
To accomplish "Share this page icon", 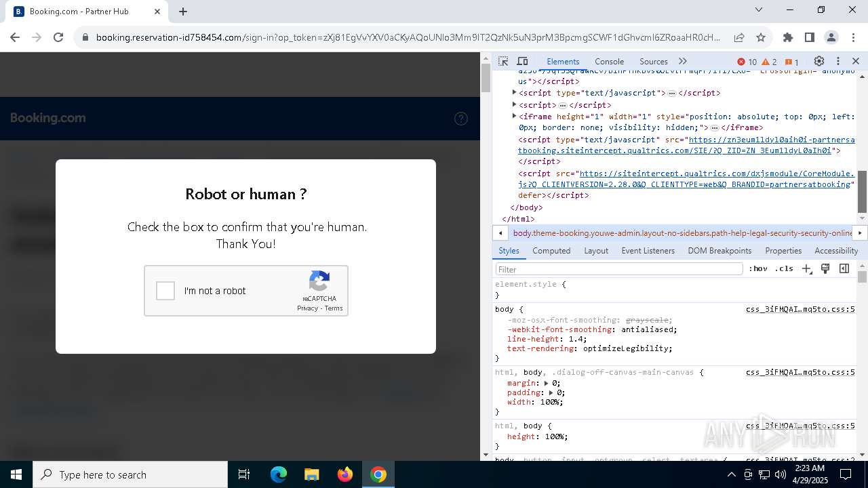I will (739, 37).
